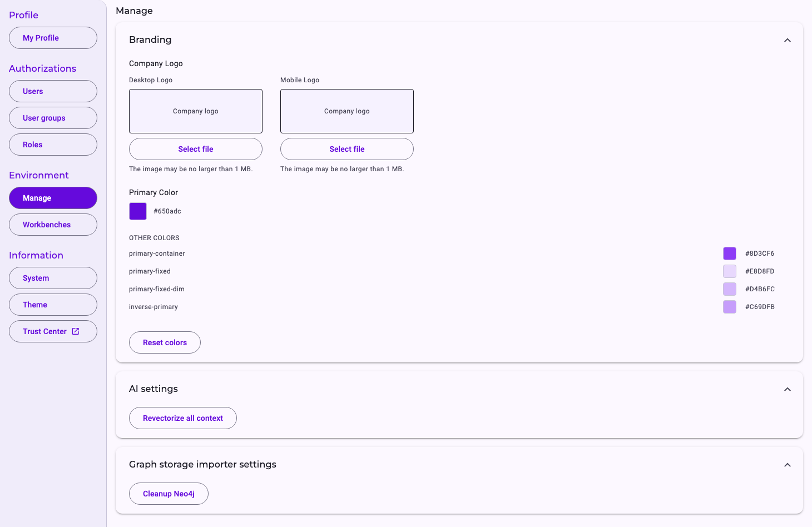Open the Primary Color swatch picker
Screen dimensions: 812x527
[x=138, y=211]
